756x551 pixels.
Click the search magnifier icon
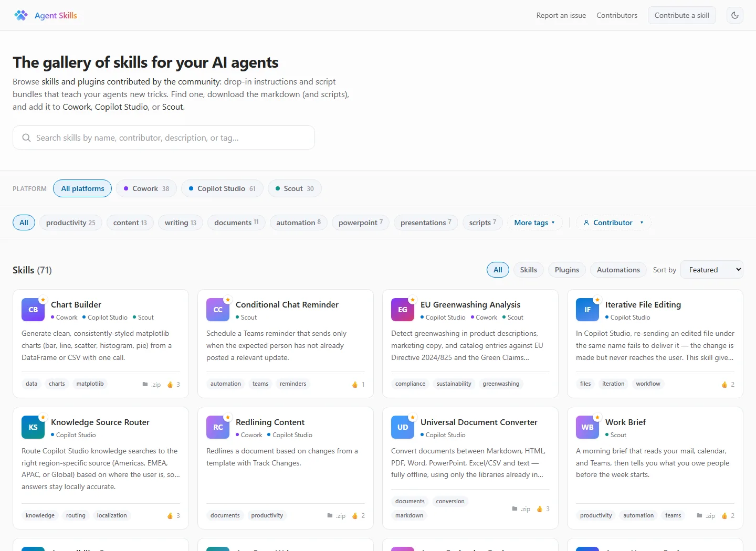coord(26,137)
